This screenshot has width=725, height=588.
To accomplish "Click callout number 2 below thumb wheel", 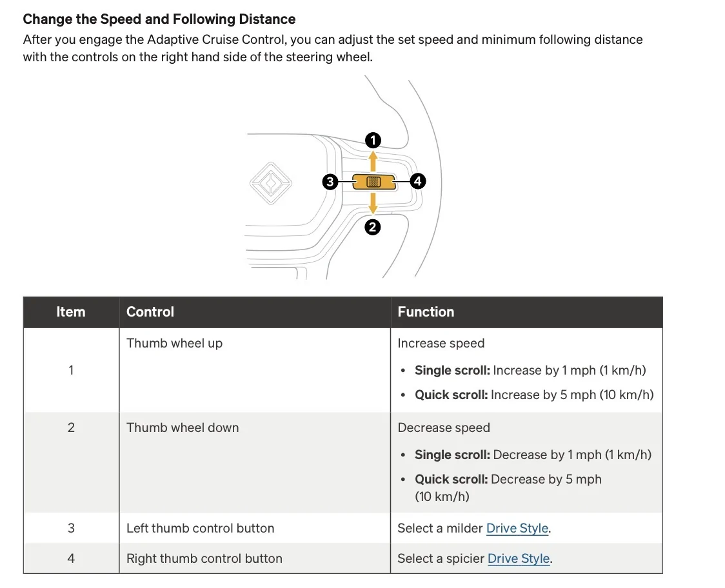I will click(x=373, y=227).
